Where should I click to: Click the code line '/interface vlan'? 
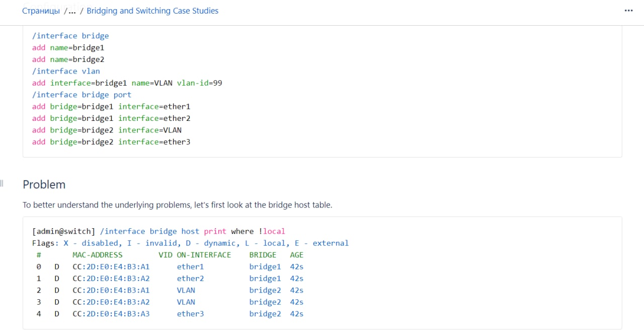(x=66, y=71)
